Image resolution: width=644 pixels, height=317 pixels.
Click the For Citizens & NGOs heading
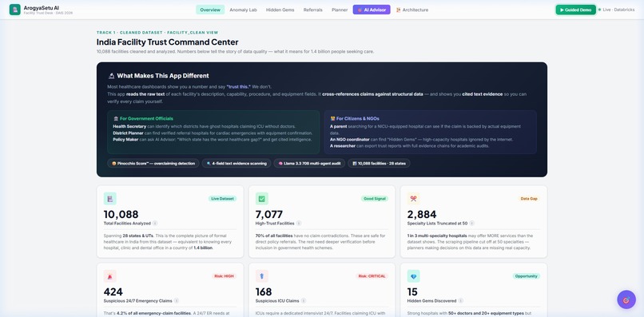tap(358, 119)
